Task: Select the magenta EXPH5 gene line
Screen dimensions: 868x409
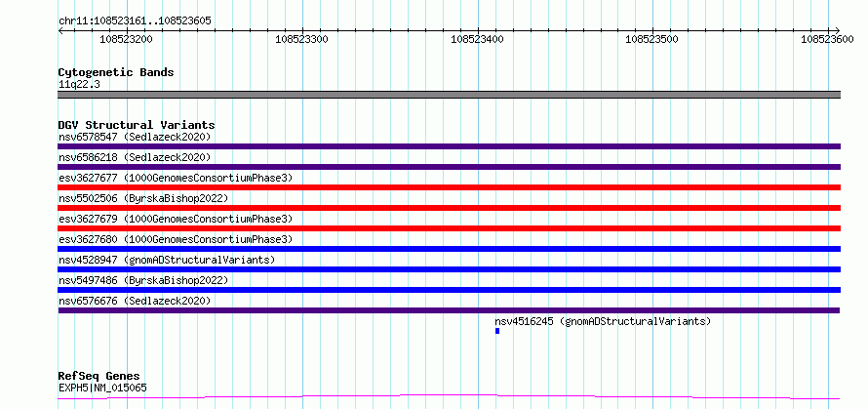Action: pyautogui.click(x=449, y=396)
